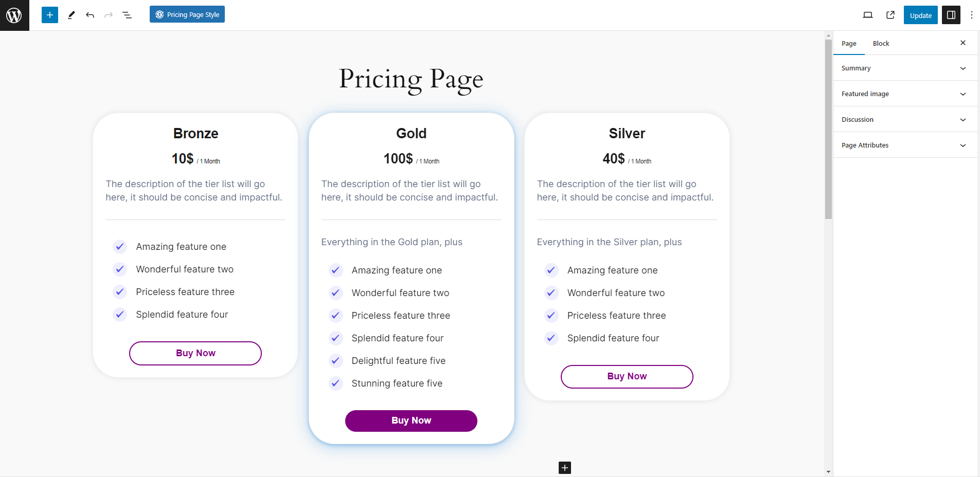Click the Pricing Page Style button
This screenshot has width=980, height=477.
click(x=187, y=14)
